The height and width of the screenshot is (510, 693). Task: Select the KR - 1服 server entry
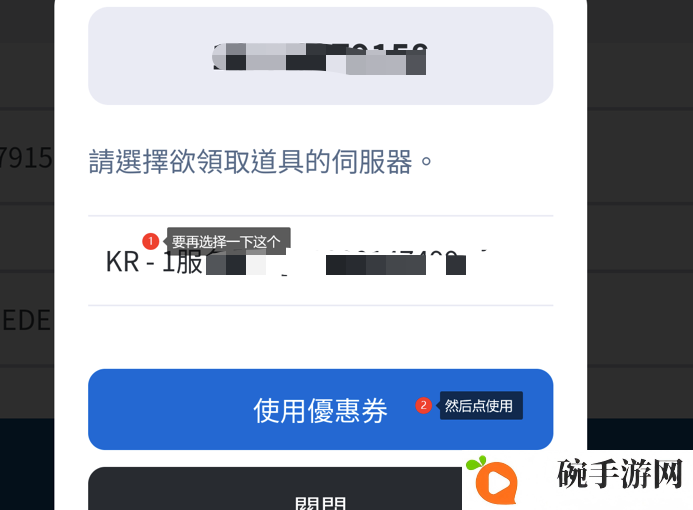click(320, 261)
